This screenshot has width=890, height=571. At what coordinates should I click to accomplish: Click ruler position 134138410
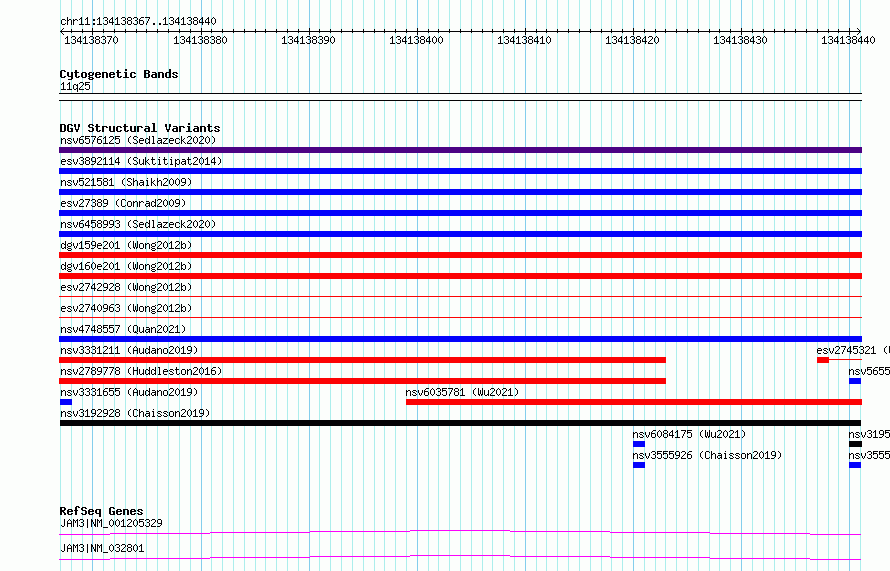[x=524, y=40]
